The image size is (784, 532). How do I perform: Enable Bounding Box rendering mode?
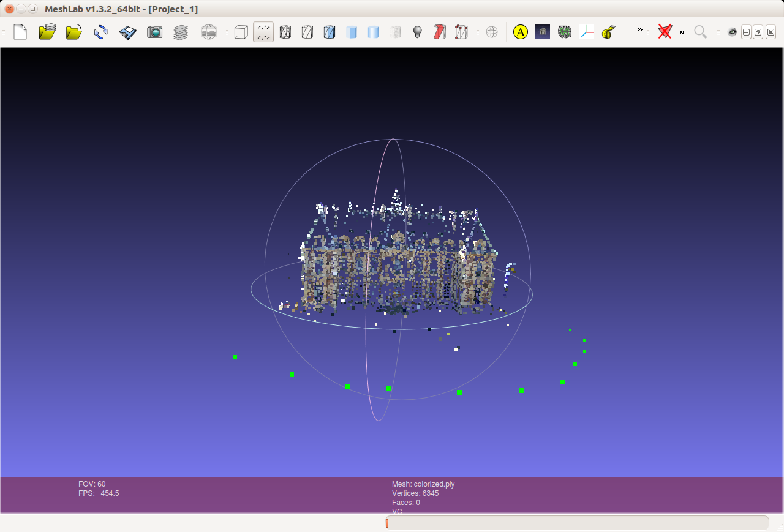pos(241,32)
